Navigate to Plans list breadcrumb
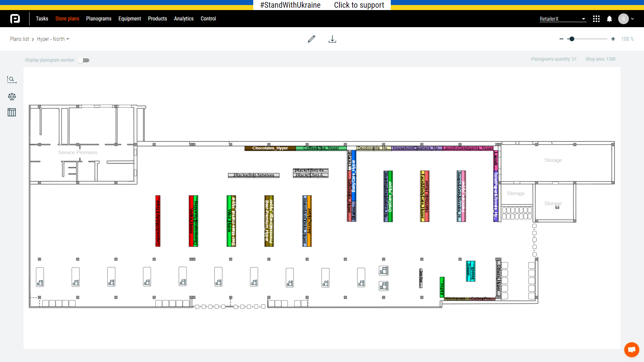The width and height of the screenshot is (644, 362). pyautogui.click(x=19, y=39)
